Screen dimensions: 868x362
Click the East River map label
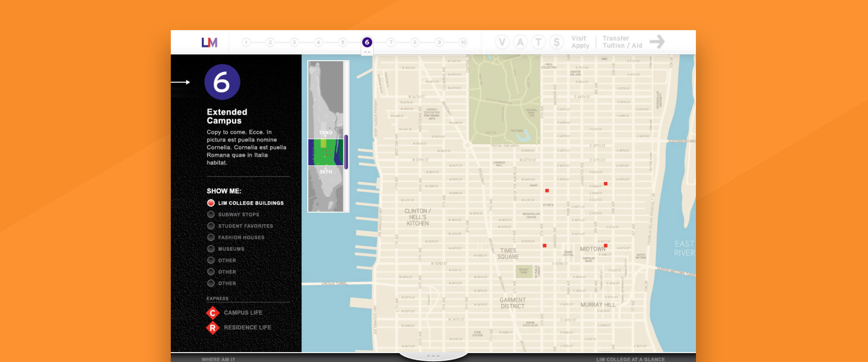684,248
